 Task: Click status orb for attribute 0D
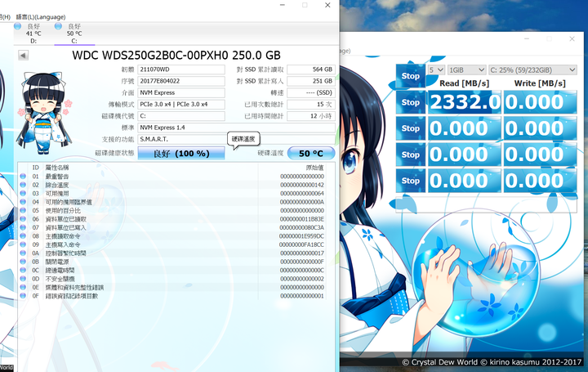coord(23,279)
